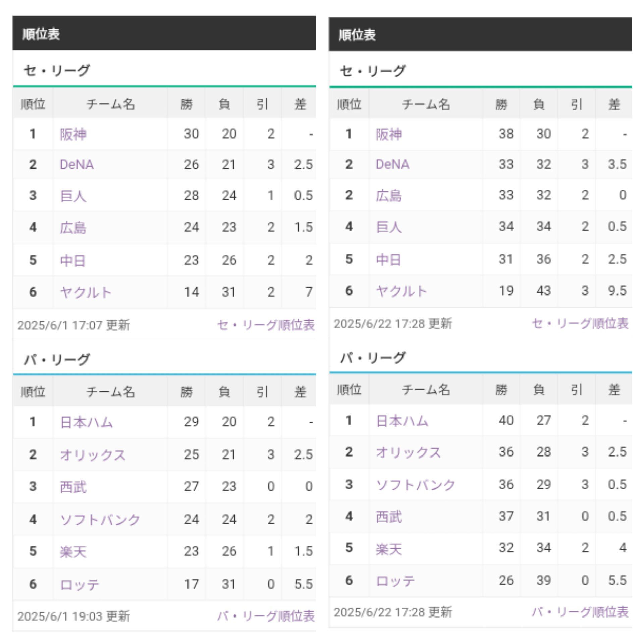Select 広島 link ranked 4th with 24 wins

73,228
